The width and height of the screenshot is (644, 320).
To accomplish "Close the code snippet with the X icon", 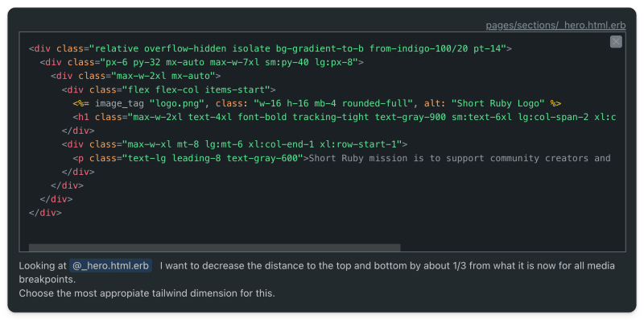I will pyautogui.click(x=616, y=42).
